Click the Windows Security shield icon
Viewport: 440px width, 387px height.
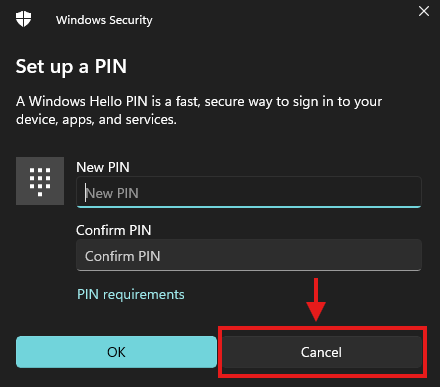coord(23,19)
